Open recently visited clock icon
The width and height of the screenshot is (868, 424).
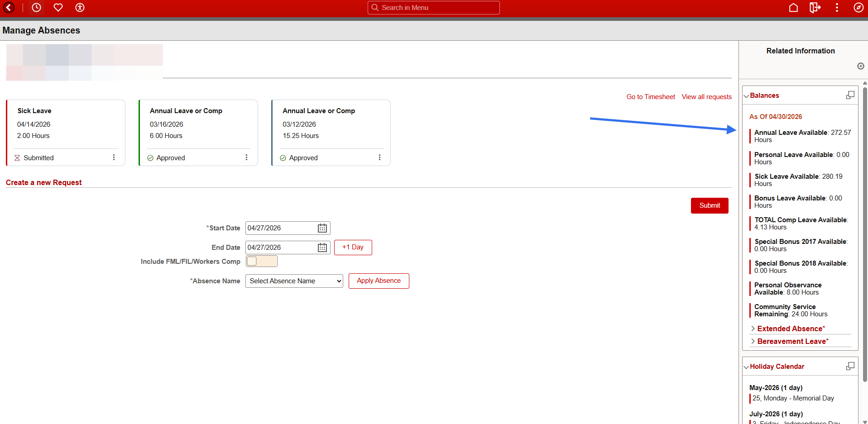(37, 8)
